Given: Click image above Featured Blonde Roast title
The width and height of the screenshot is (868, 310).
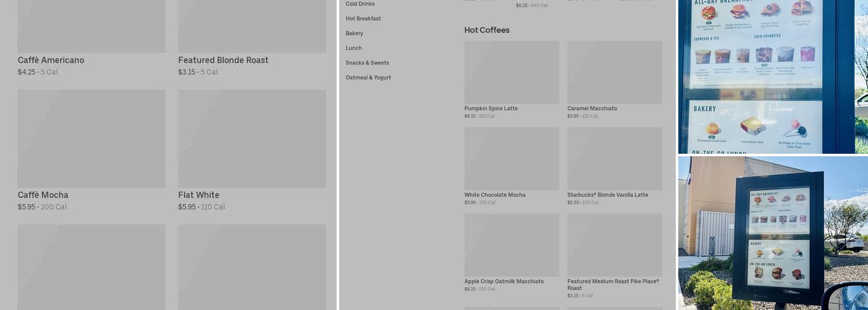Looking at the screenshot, I should (252, 26).
